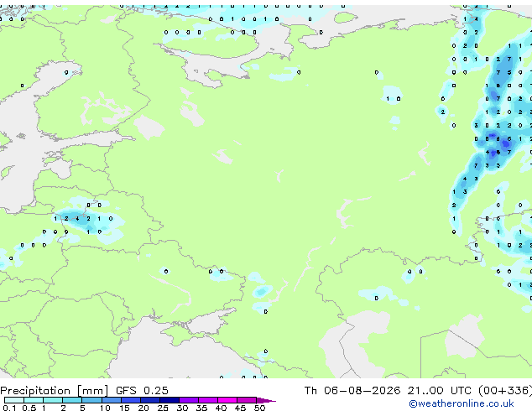Click the "Precipitation [mm]" title text
The height and width of the screenshot is (411, 532).
(55, 391)
